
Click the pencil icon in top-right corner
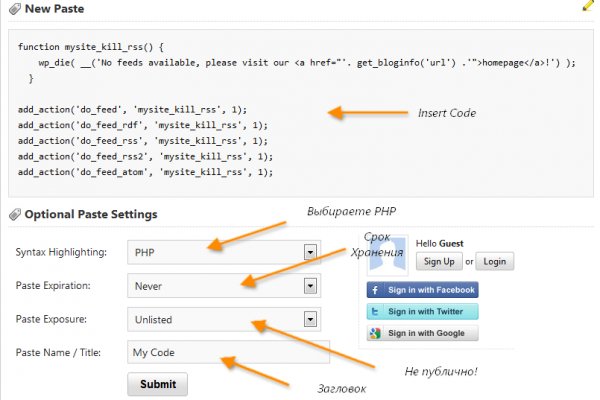tap(588, 5)
